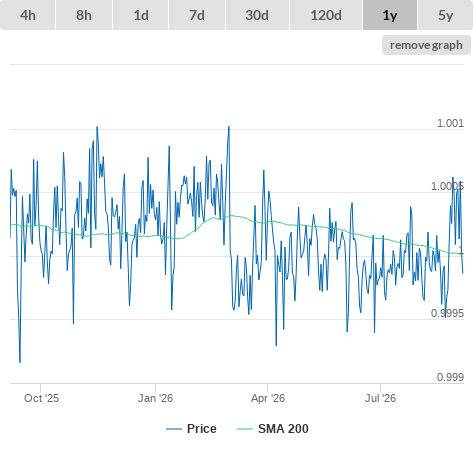Choose the 1d chart range
474x455 pixels.
tap(141, 15)
